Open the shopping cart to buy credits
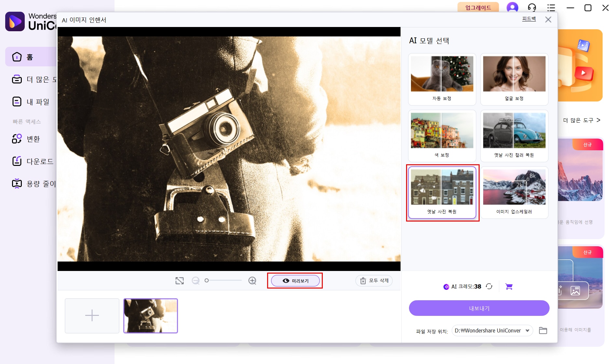Image resolution: width=614 pixels, height=364 pixels. 509,287
